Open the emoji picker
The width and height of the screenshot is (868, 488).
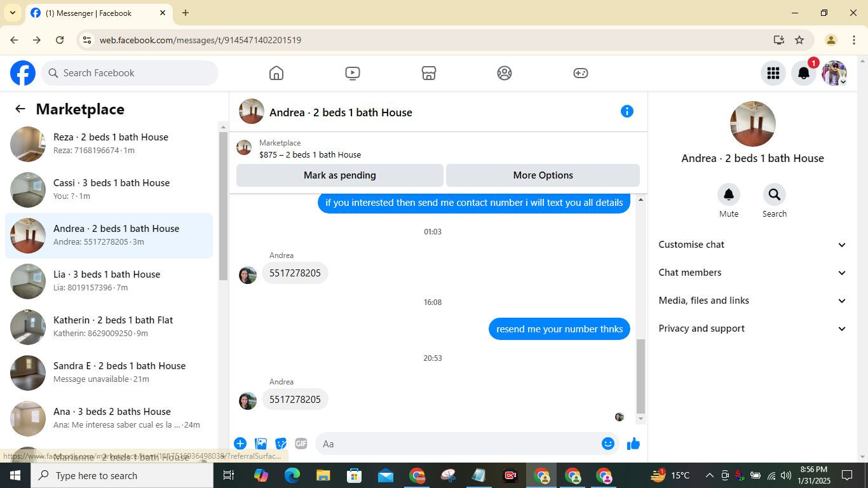[x=608, y=444]
